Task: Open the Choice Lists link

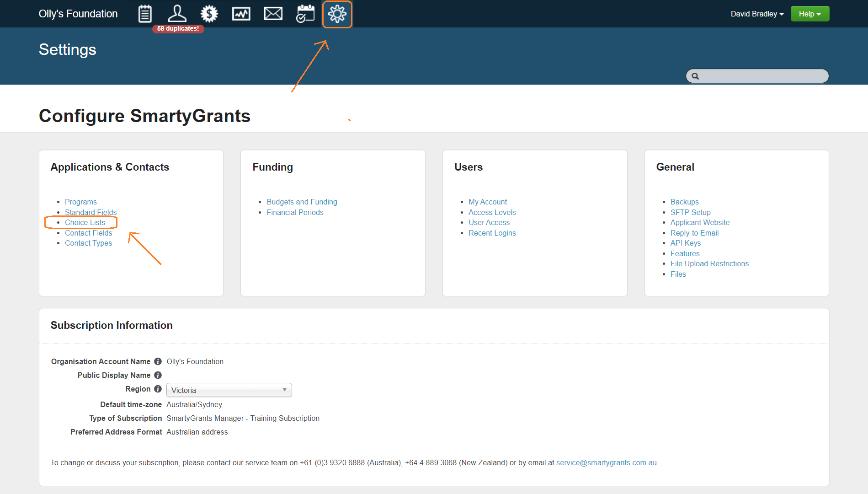Action: [x=85, y=222]
